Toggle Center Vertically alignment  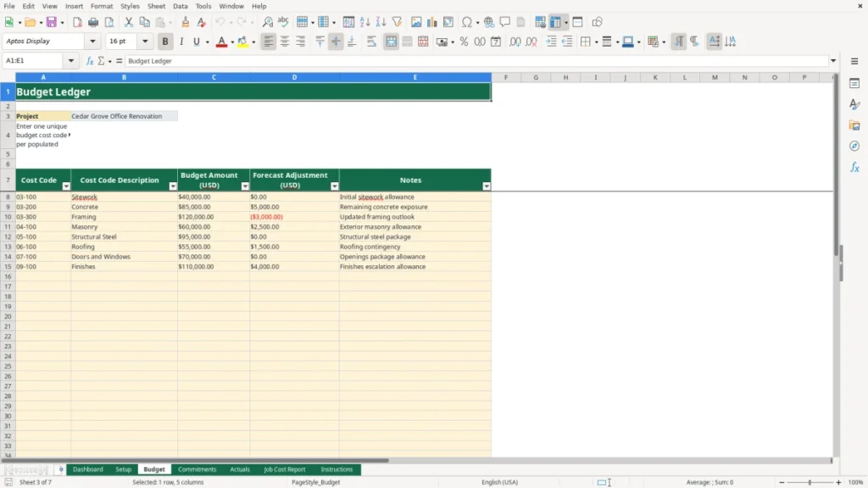click(x=336, y=42)
